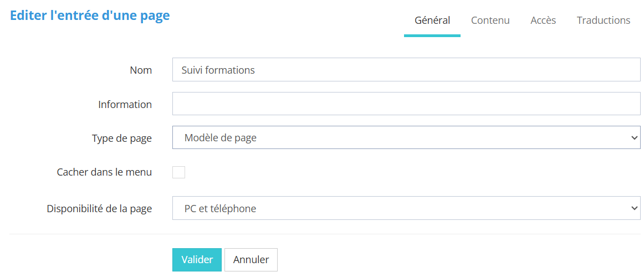Click the Cacher dans le menu label
The width and height of the screenshot is (644, 272).
coord(104,172)
